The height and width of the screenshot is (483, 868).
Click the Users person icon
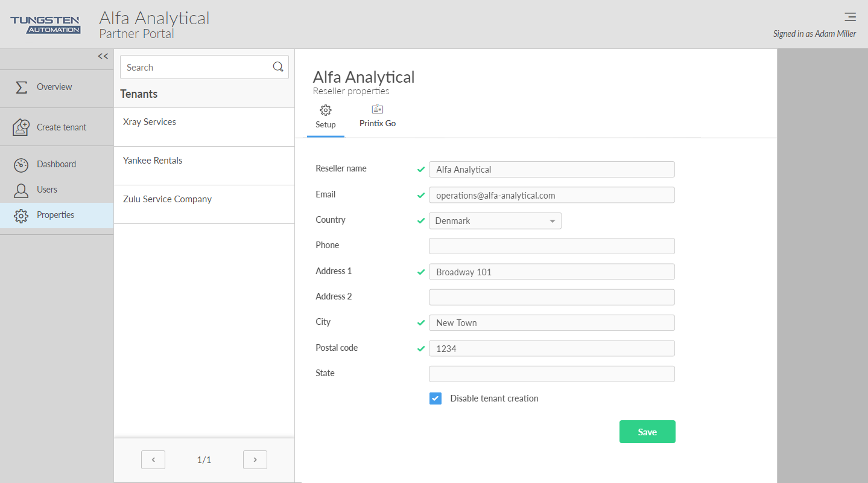pos(21,190)
